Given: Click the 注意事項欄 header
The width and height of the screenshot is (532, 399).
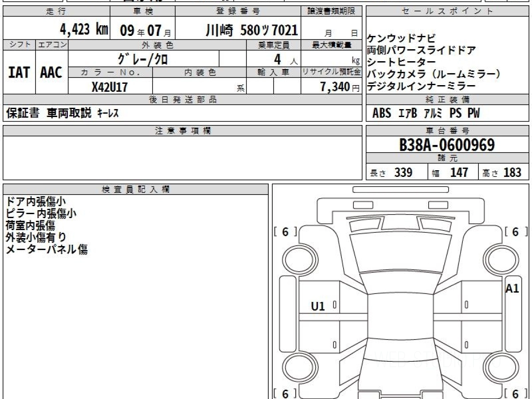Looking at the screenshot, I should [x=183, y=131].
